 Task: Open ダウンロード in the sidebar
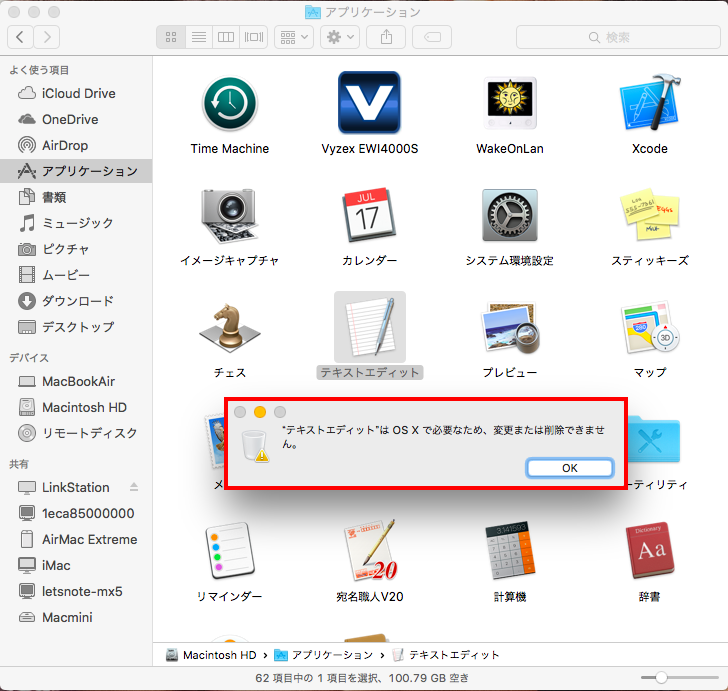click(x=76, y=301)
